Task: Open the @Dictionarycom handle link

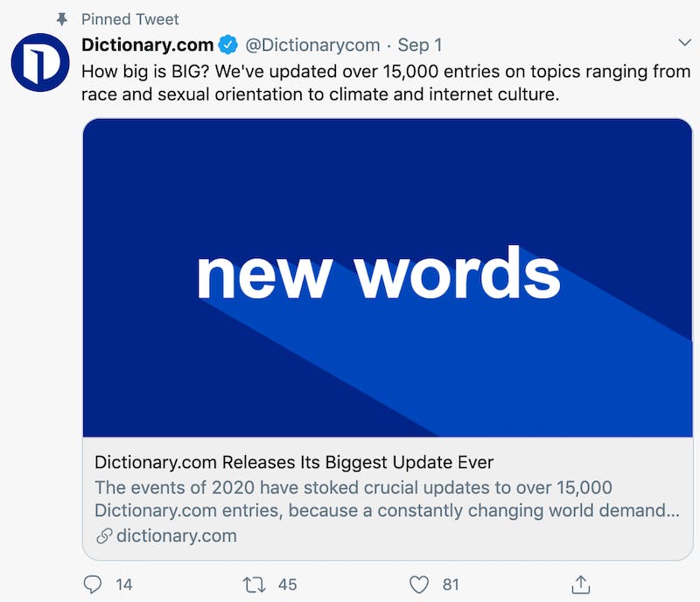Action: tap(312, 45)
